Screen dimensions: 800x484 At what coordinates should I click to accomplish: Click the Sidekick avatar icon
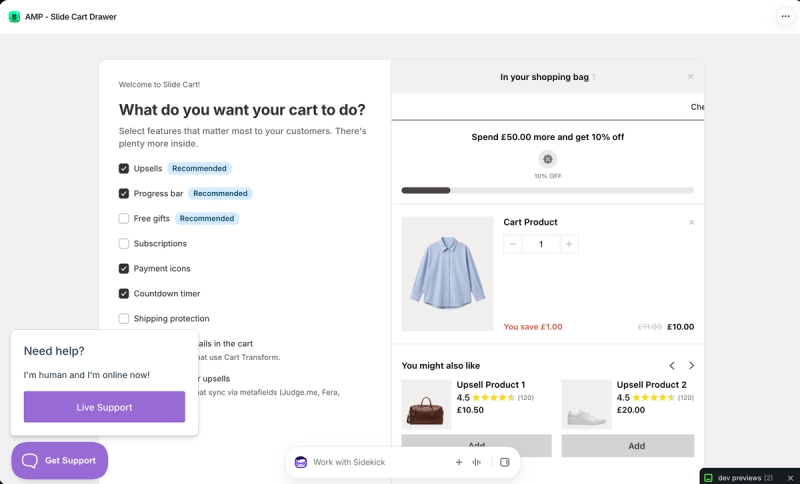[x=301, y=462]
